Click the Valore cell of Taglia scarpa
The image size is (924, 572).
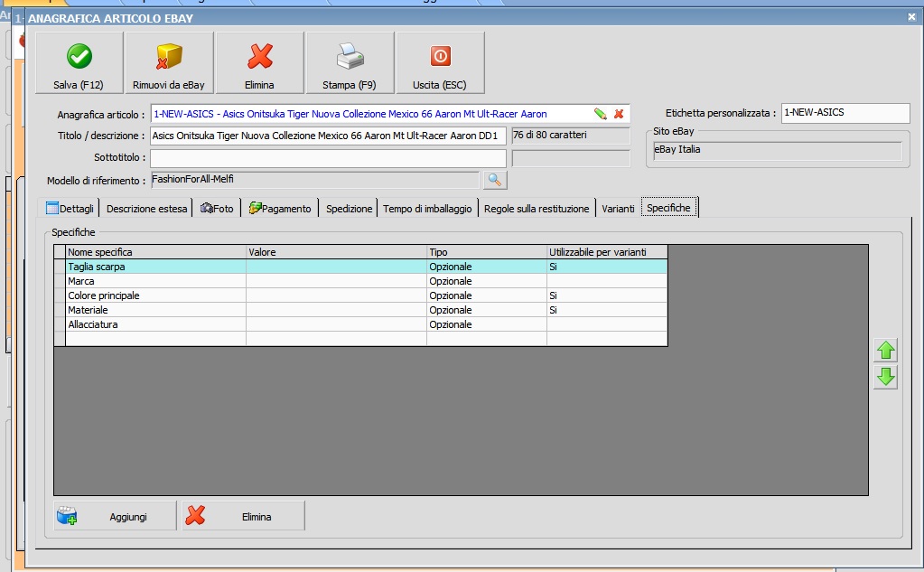pyautogui.click(x=336, y=267)
